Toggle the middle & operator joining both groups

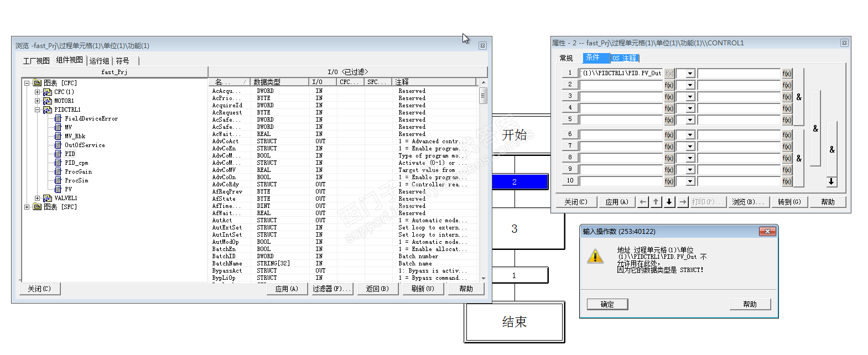click(815, 128)
